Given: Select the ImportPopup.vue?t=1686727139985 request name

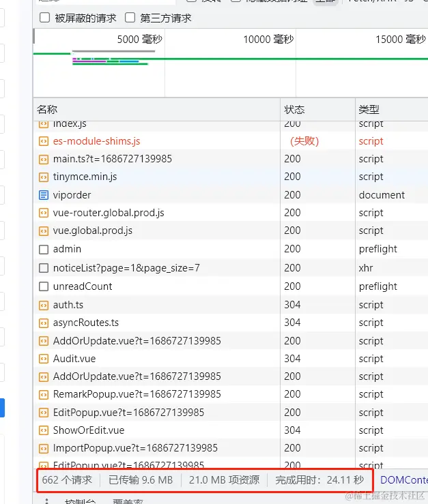Looking at the screenshot, I should click(x=135, y=448).
